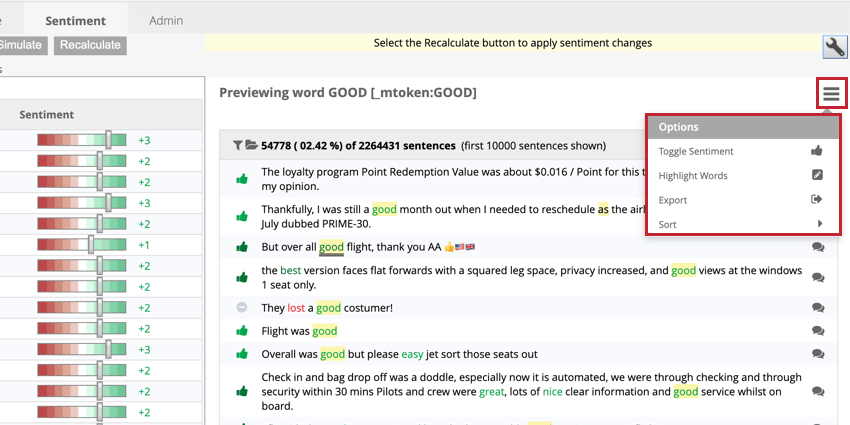Choose Highlight Words from Options menu
Viewport: 850px width, 425px height.
point(743,176)
